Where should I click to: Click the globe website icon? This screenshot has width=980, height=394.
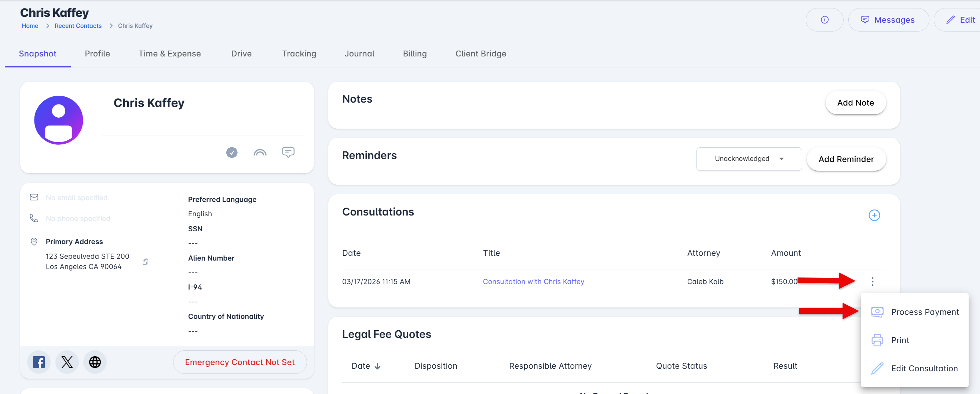95,362
